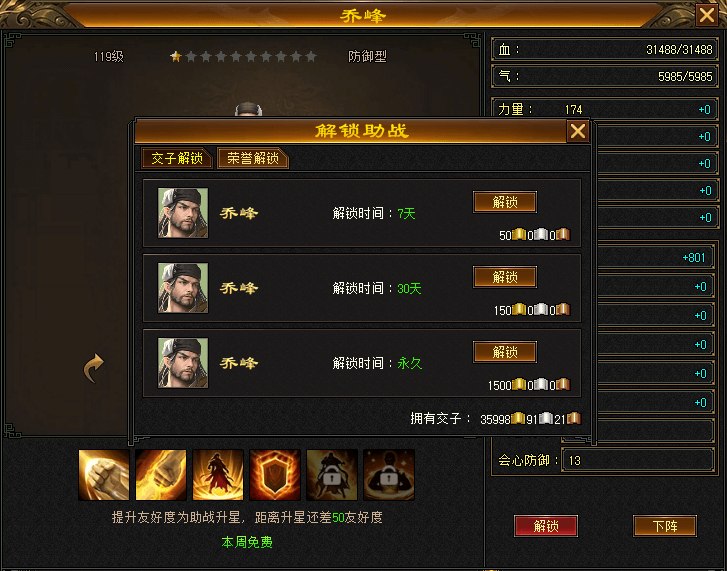
Task: Click the 本周免费 green text
Action: [x=247, y=542]
